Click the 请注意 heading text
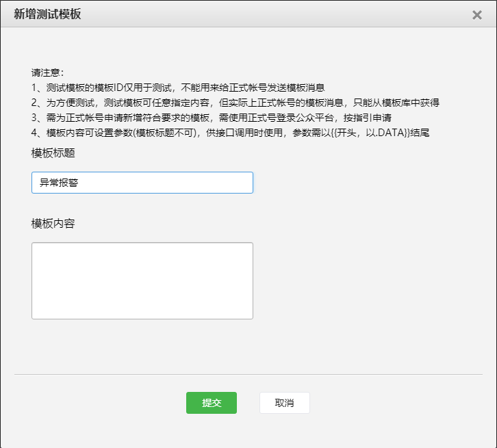Image resolution: width=497 pixels, height=448 pixels. click(x=47, y=73)
